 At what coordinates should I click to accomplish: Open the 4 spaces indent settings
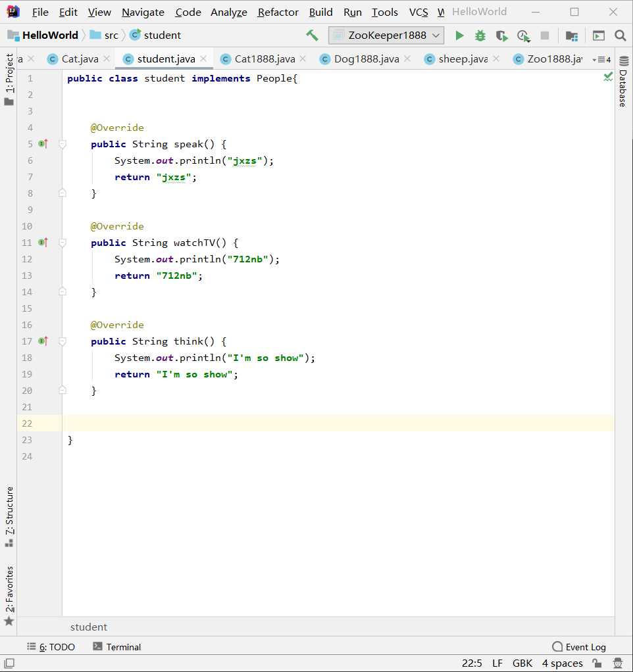[562, 663]
